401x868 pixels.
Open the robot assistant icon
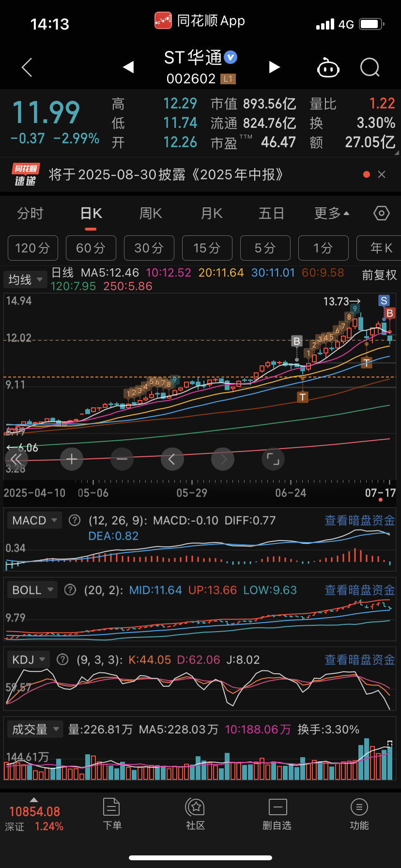[328, 68]
